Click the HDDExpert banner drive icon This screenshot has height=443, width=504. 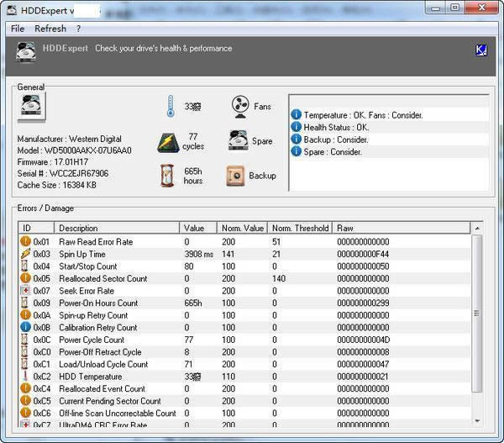(x=26, y=52)
